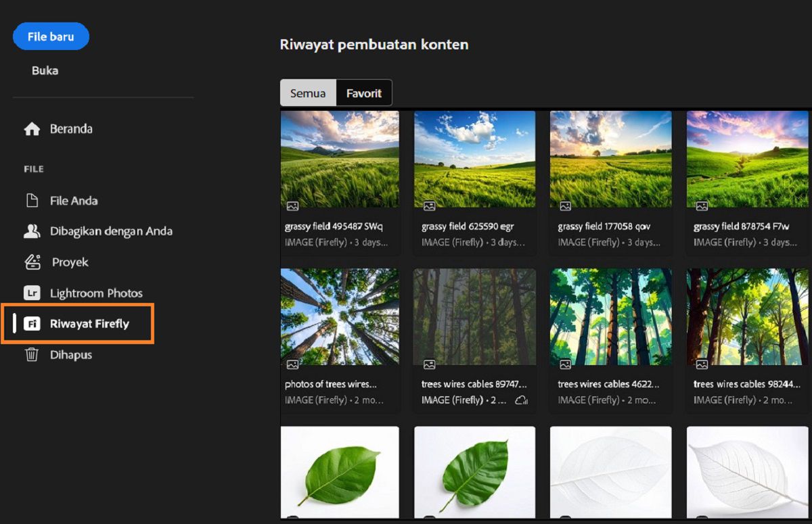The image size is (812, 524).
Task: Click the 'photos of trees wires...' file name
Action: [x=331, y=384]
